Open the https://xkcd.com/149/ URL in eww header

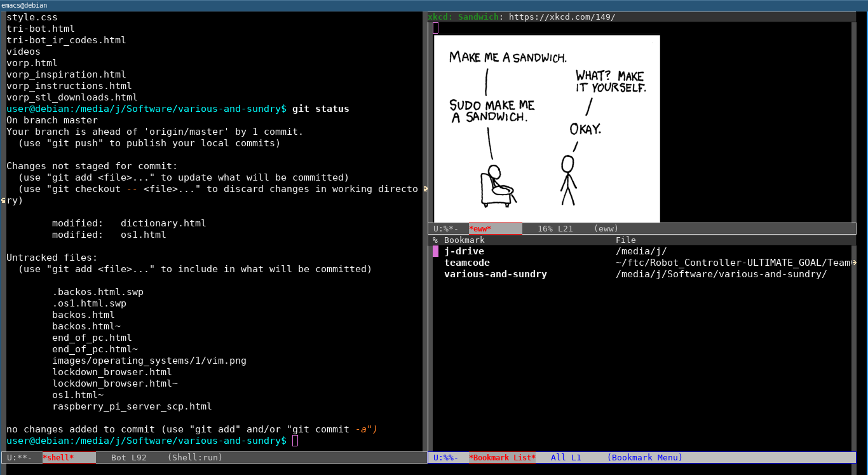click(562, 17)
